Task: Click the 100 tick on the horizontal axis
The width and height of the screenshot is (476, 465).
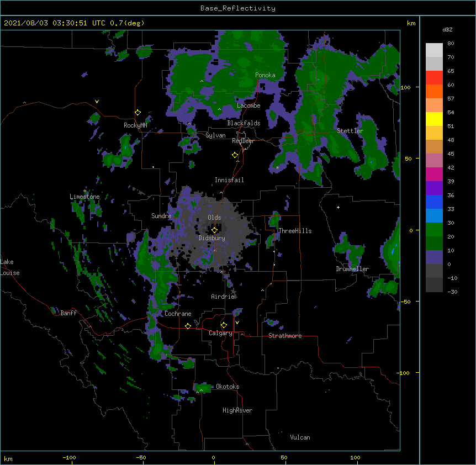Action: (355, 457)
